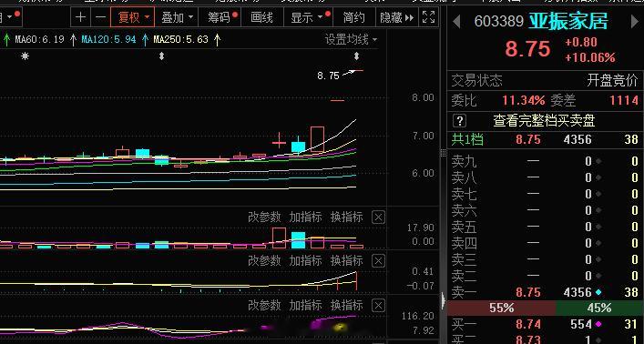644x344 pixels.
Task: Zoom in chart with plus button
Action: click(x=80, y=17)
